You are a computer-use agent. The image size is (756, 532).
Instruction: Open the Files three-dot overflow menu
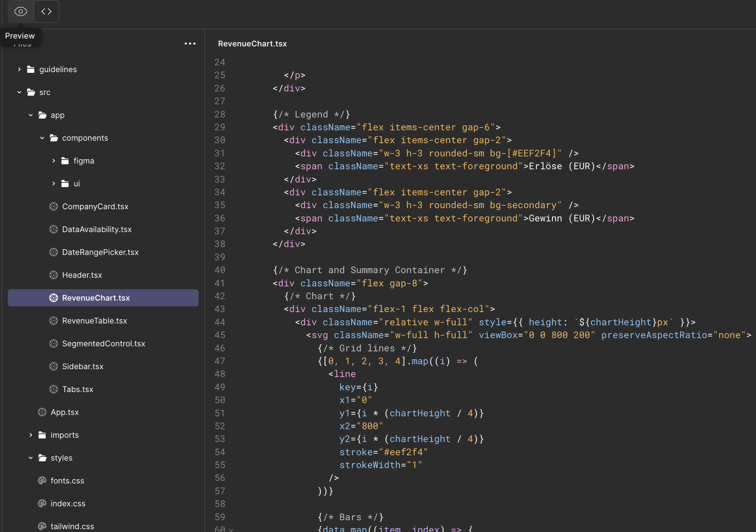[x=190, y=43]
